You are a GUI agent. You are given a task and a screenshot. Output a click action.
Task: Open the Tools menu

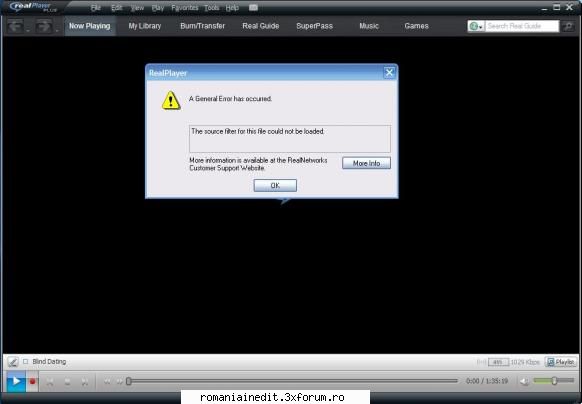(x=212, y=7)
